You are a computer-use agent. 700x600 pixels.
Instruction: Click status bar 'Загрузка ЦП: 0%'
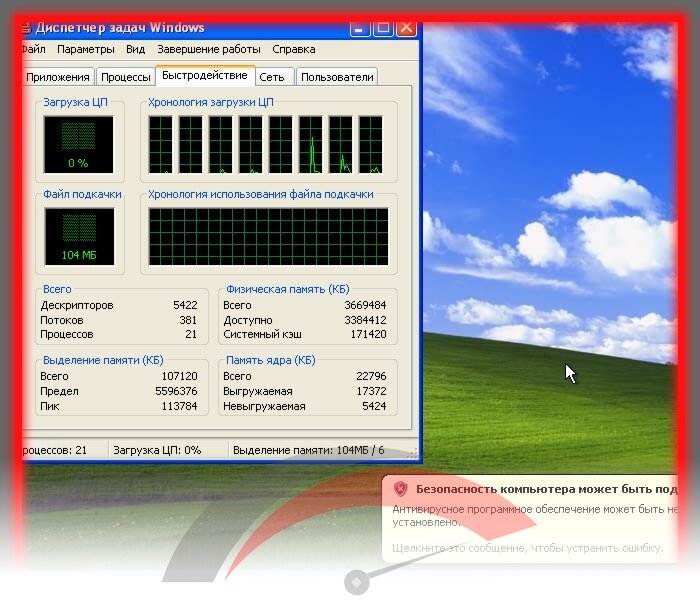pyautogui.click(x=157, y=450)
